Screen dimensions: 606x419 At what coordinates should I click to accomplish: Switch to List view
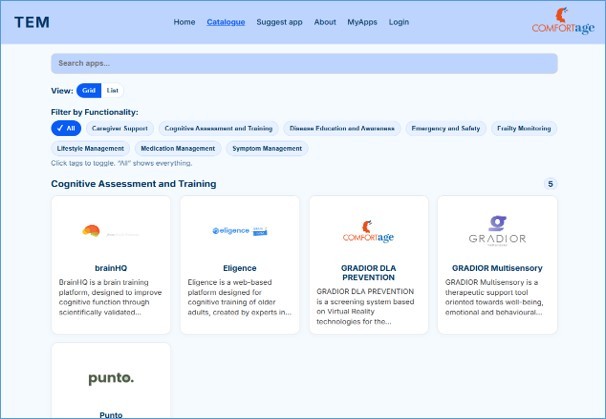coord(113,90)
